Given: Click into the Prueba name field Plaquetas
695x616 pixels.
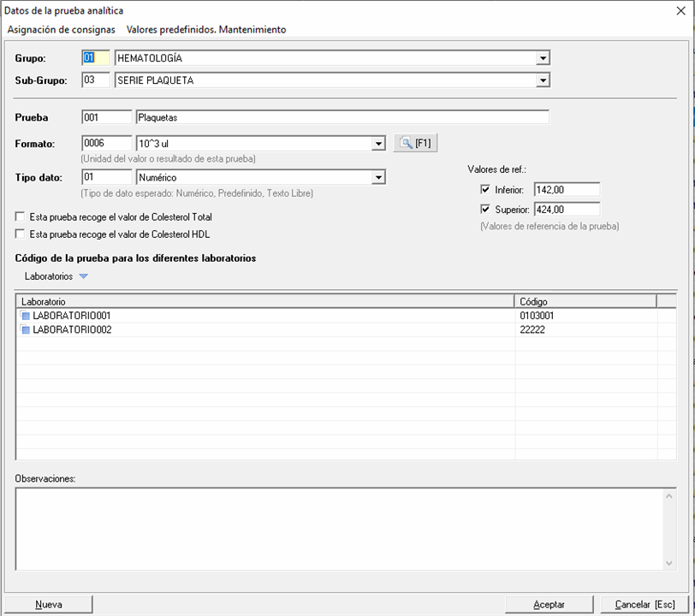Looking at the screenshot, I should point(342,117).
